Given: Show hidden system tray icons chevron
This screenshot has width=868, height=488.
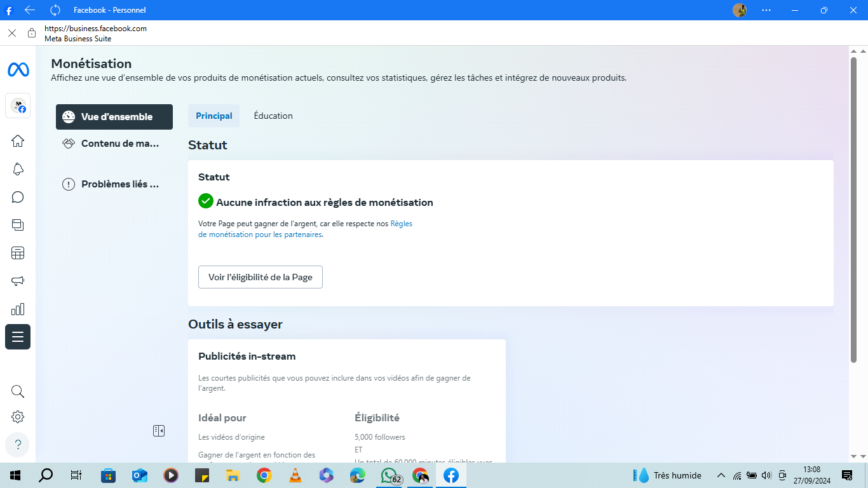Looking at the screenshot, I should (x=721, y=475).
